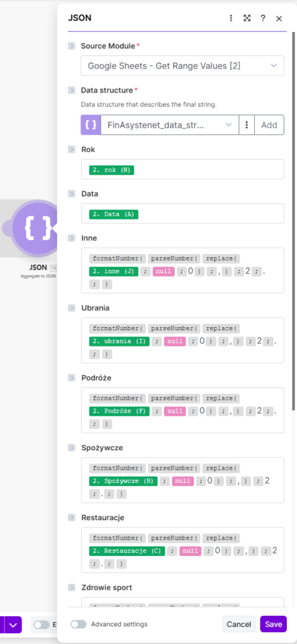Save the JSON module settings
This screenshot has height=644, width=297.
(273, 624)
